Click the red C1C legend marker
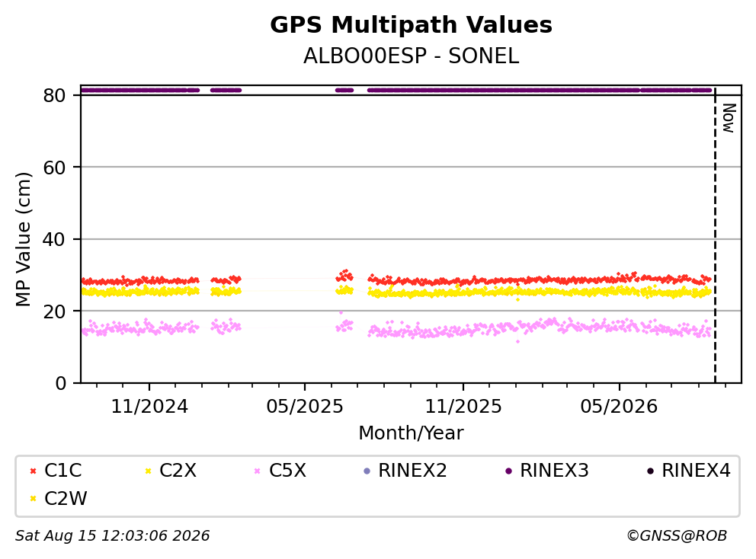Screen dimensions: 756x559 [33, 471]
